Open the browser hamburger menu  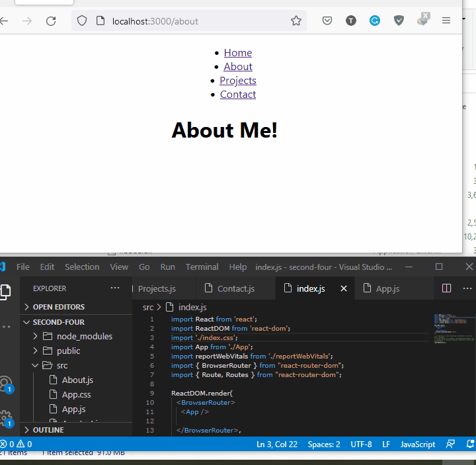pos(446,21)
